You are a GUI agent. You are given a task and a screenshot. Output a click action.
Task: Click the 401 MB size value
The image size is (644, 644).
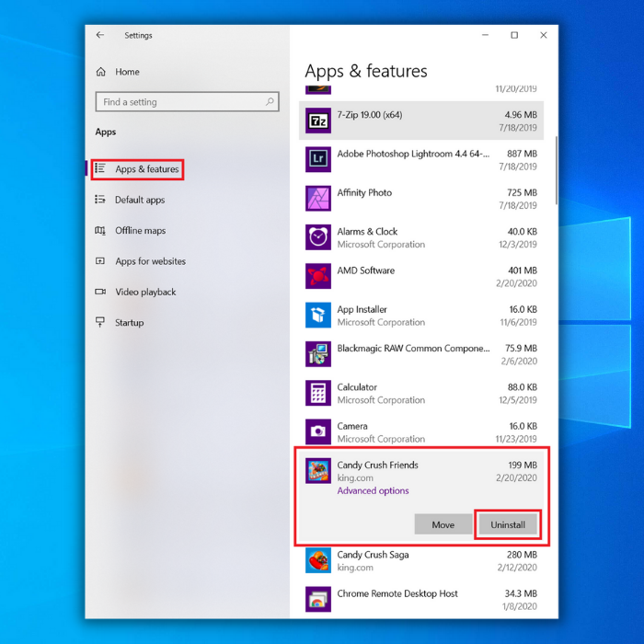coord(522,270)
